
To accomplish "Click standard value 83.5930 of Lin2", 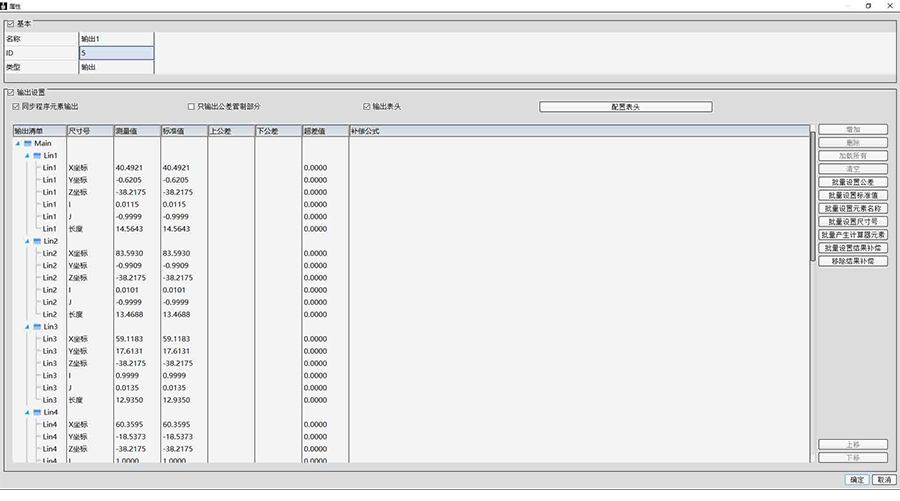I will point(176,253).
